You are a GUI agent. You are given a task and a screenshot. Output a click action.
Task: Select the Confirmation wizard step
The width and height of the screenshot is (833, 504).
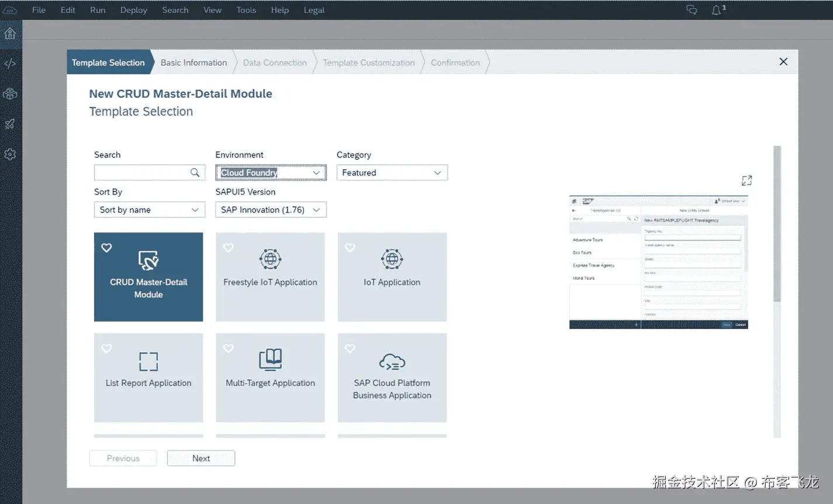455,62
